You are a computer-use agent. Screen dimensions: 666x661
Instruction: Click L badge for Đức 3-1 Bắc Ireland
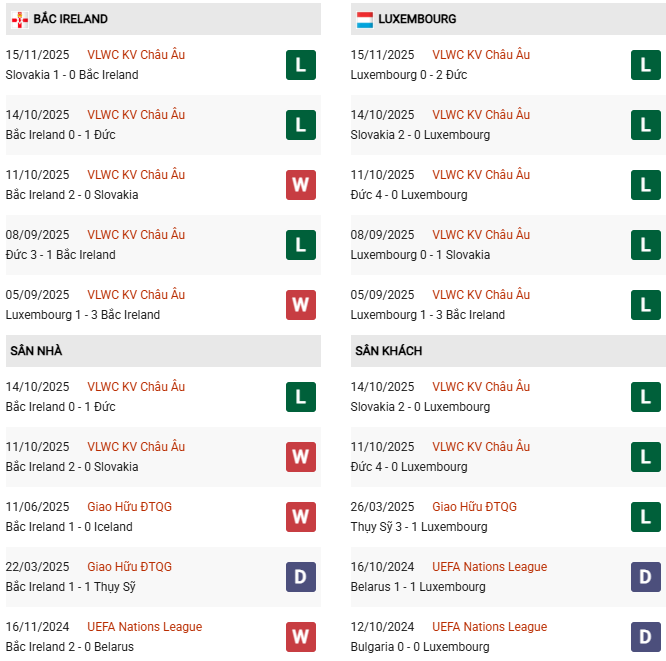coord(301,245)
